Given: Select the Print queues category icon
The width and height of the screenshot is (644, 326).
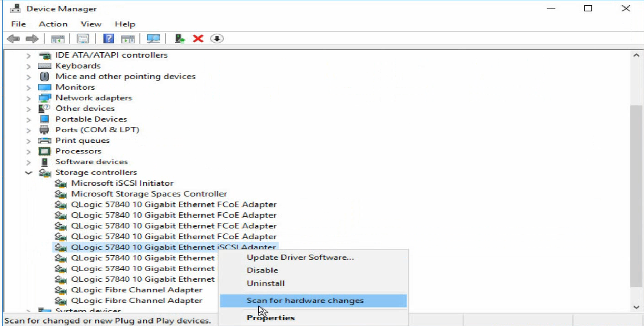Looking at the screenshot, I should click(45, 141).
